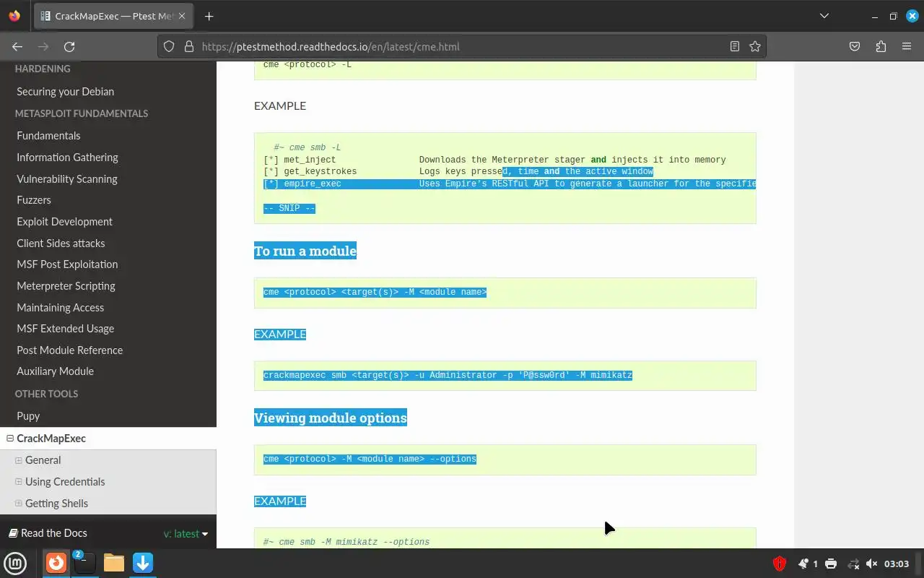Image resolution: width=924 pixels, height=578 pixels.
Task: Open the Pupy tool page
Action: click(x=28, y=416)
